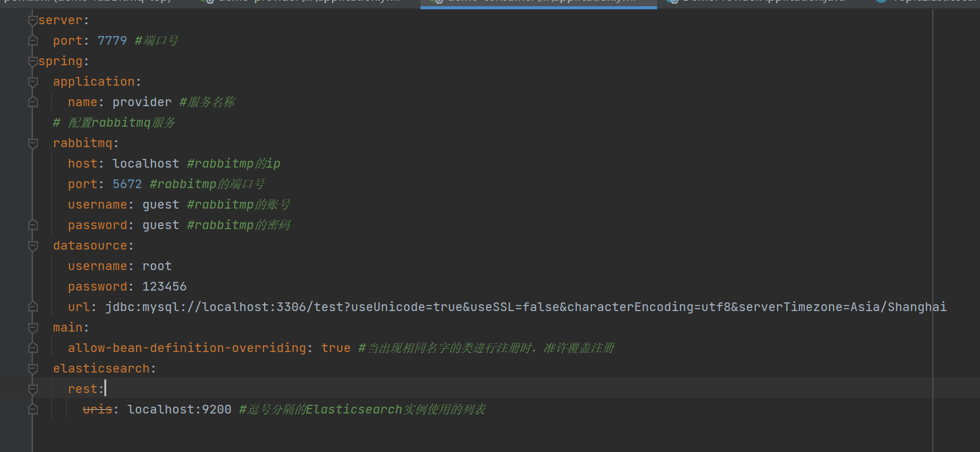
Task: Click the name key under application
Action: click(83, 102)
